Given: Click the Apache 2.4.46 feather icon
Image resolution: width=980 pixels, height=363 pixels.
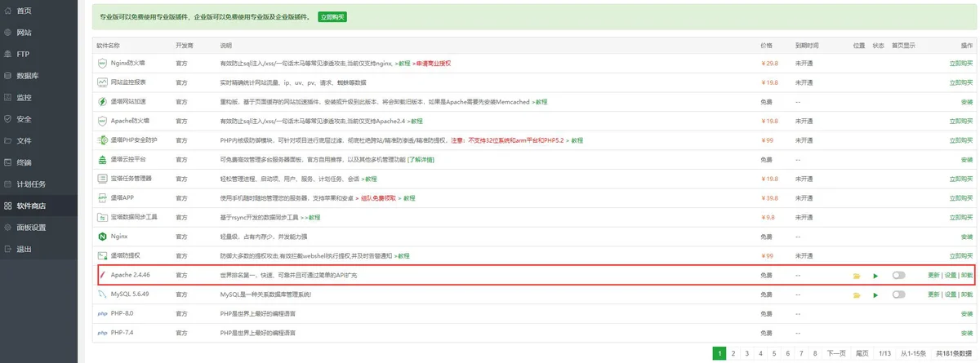Looking at the screenshot, I should click(104, 276).
